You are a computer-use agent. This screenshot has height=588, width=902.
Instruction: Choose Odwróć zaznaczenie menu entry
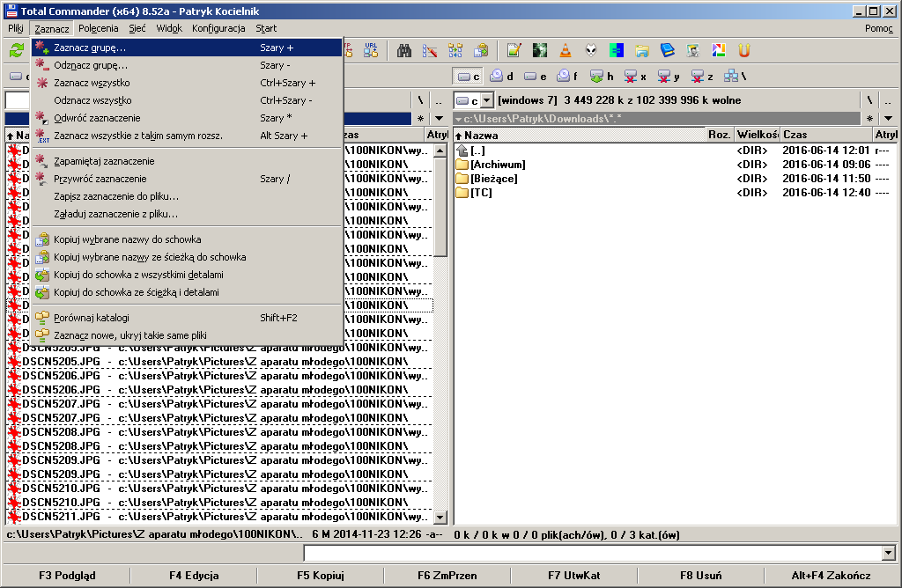point(187,118)
